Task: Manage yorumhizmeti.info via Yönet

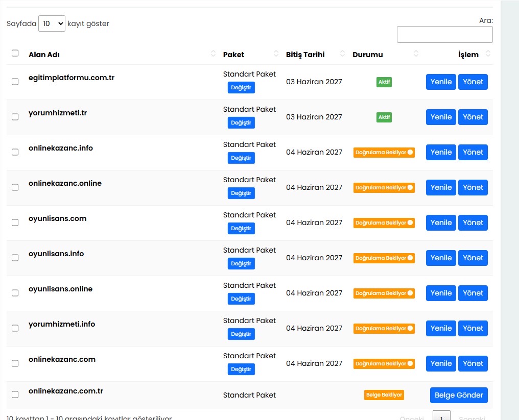Action: (473, 328)
